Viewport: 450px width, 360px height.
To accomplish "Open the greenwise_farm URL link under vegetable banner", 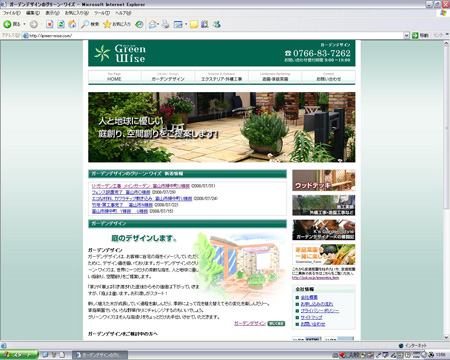I will click(315, 277).
